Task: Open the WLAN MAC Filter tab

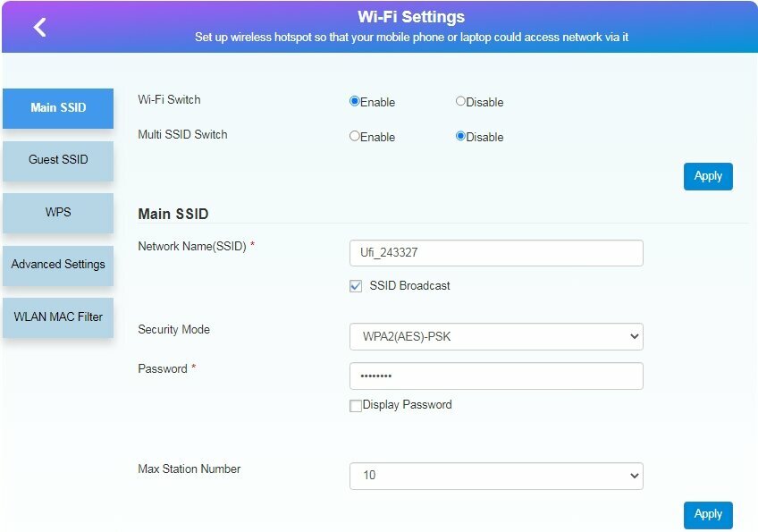Action: (58, 317)
